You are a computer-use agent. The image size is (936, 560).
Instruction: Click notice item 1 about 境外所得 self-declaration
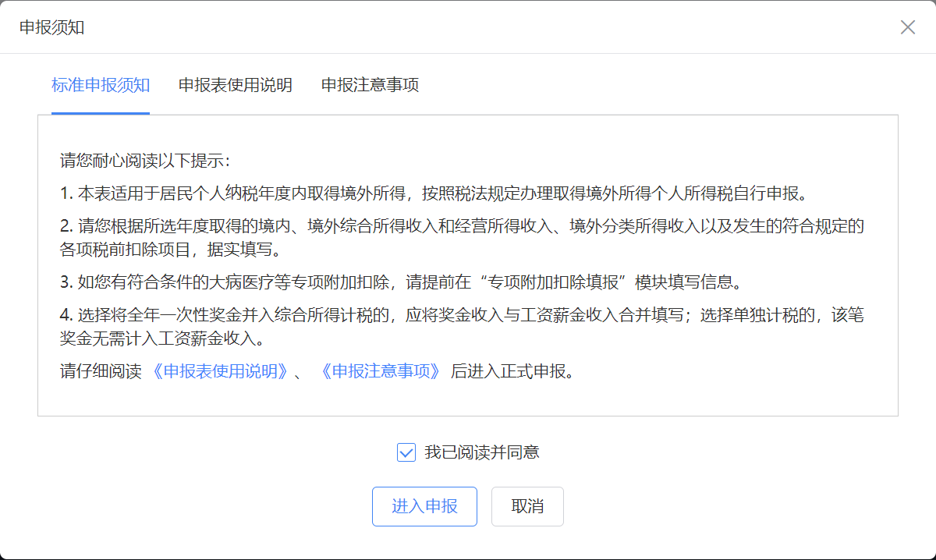point(433,193)
